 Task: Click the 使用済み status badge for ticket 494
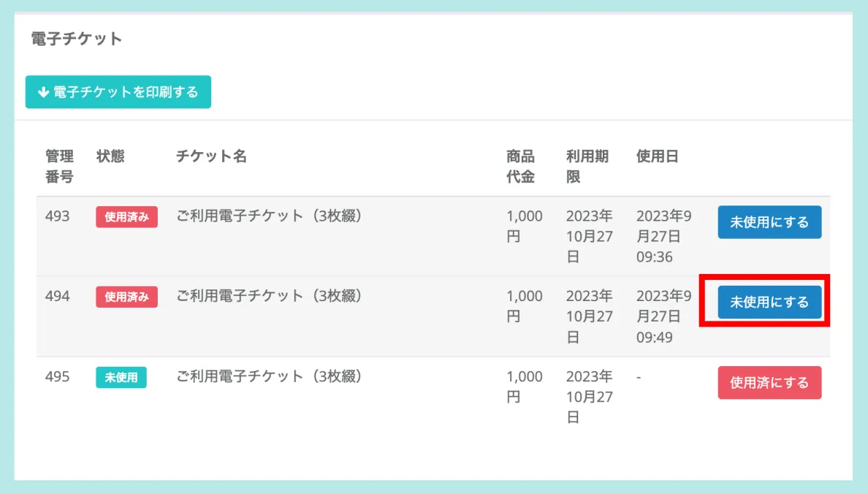126,297
